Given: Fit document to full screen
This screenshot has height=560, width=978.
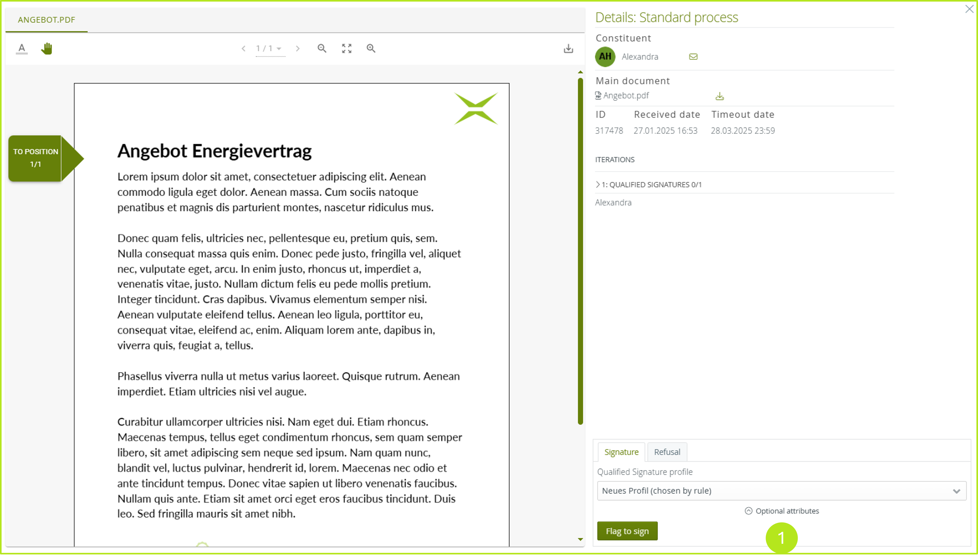Looking at the screenshot, I should point(346,49).
